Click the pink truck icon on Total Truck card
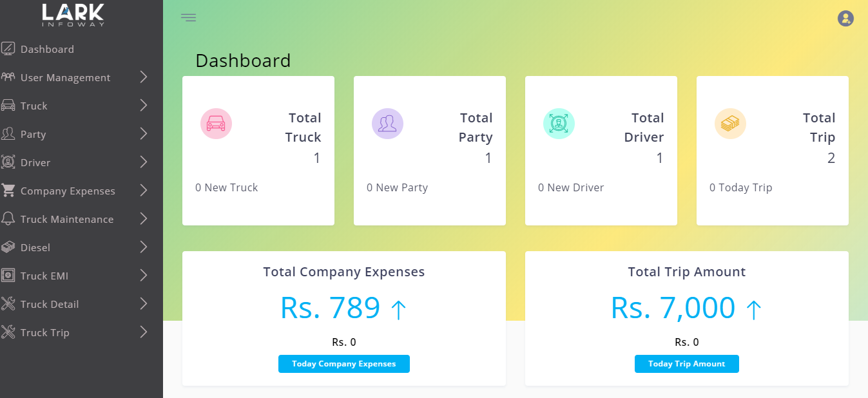The height and width of the screenshot is (398, 868). [216, 124]
